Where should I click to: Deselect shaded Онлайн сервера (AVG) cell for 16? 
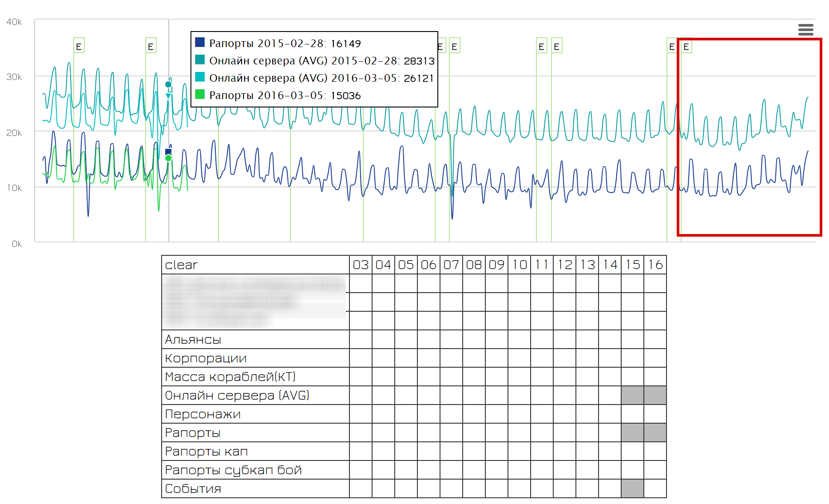click(655, 395)
